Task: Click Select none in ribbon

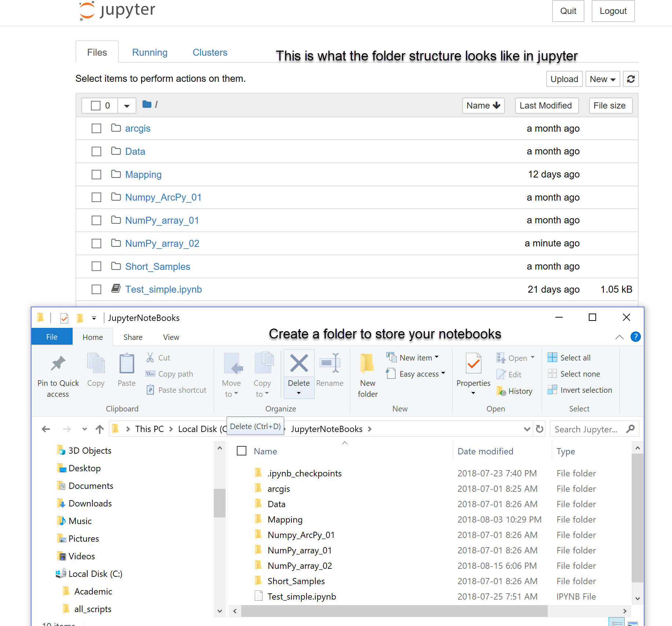Action: point(574,374)
